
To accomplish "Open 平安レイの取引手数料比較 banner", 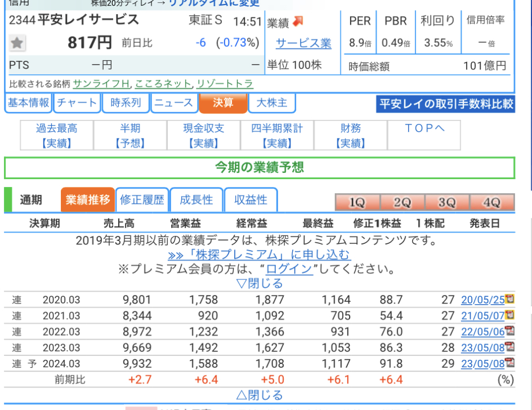I will coord(445,104).
